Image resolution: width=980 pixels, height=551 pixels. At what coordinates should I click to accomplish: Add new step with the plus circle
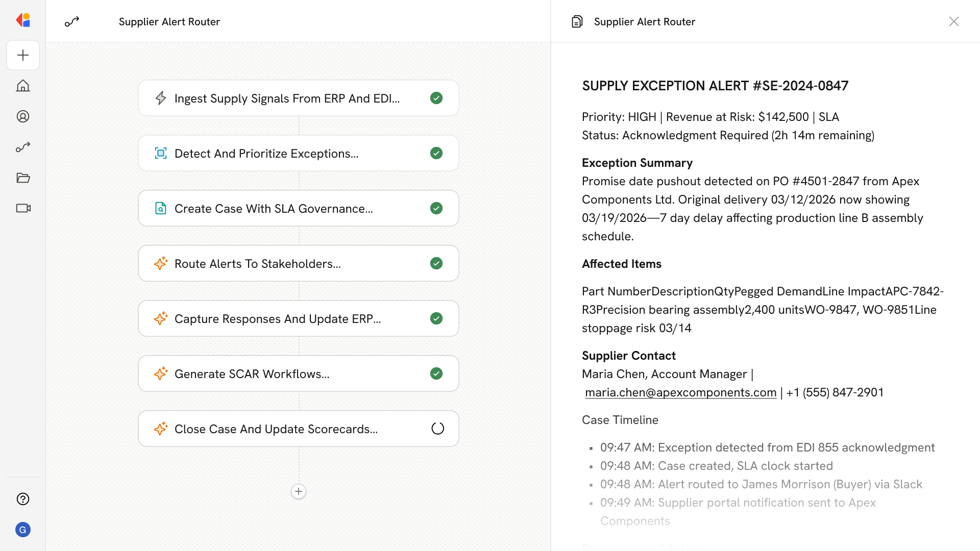pos(299,491)
